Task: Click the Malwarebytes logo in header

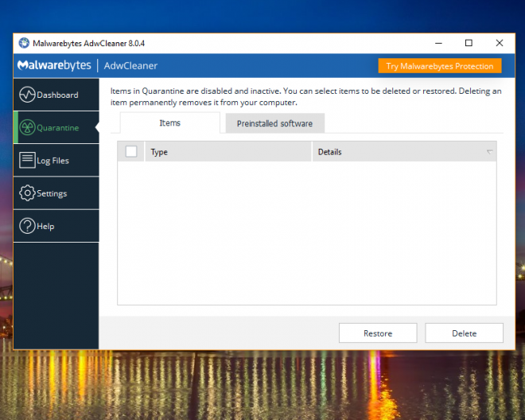Action: pos(54,65)
